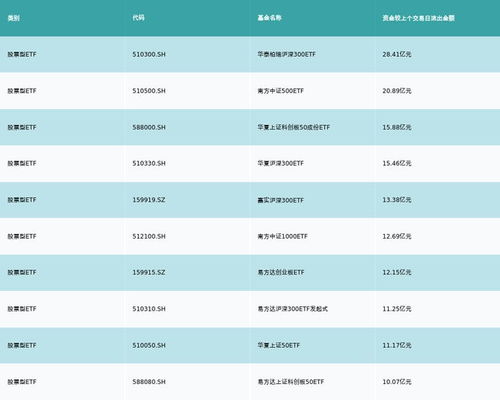Click the 资金较上个交易日流出金额 column header
Image resolution: width=500 pixels, height=400 pixels.
(x=419, y=18)
